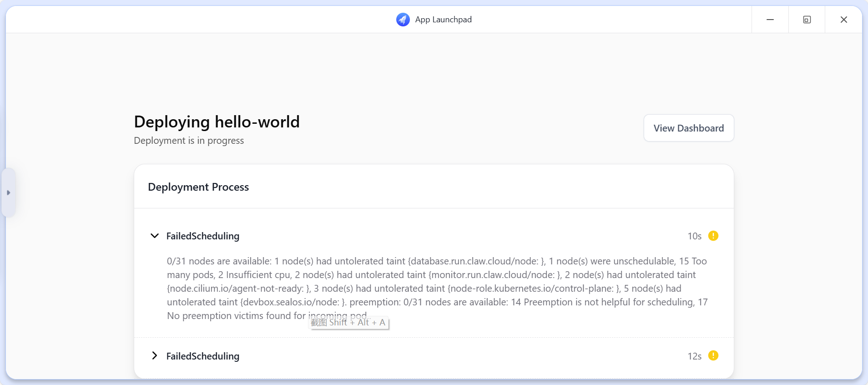Click the 'App Launchpad' title text
Viewport: 868px width, 385px height.
pos(443,20)
